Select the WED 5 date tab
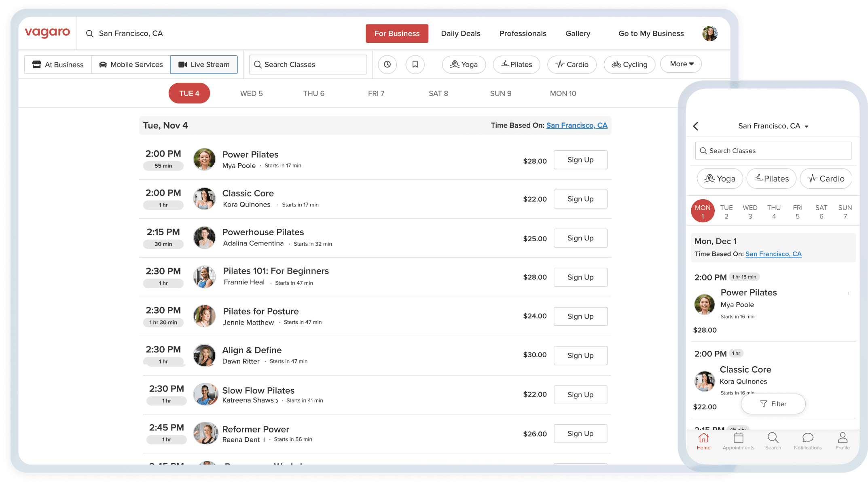 (251, 93)
